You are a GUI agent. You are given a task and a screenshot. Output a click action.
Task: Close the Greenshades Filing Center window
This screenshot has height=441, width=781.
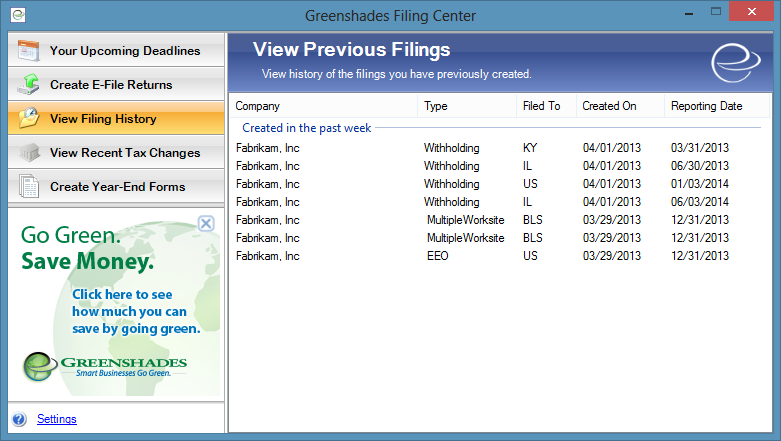(x=751, y=11)
